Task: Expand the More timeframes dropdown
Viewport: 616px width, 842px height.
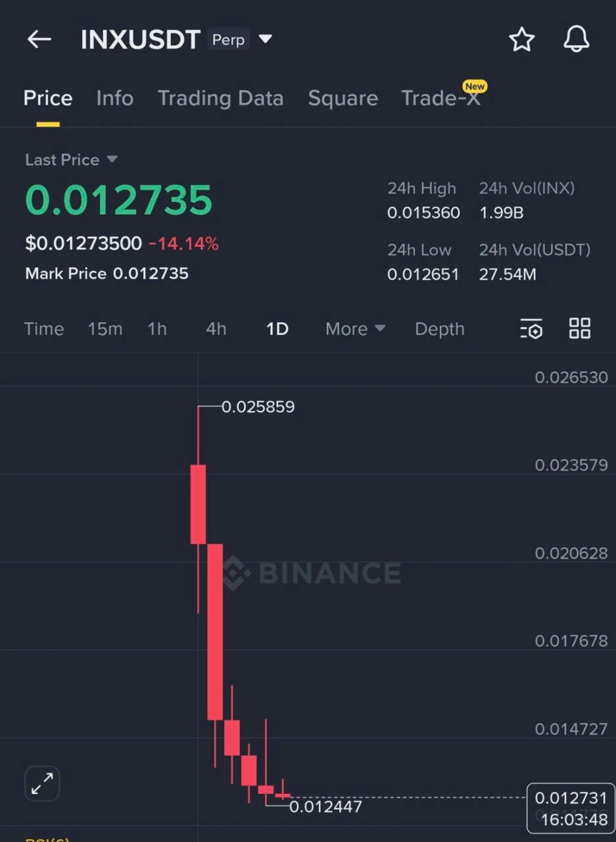Action: click(x=356, y=329)
